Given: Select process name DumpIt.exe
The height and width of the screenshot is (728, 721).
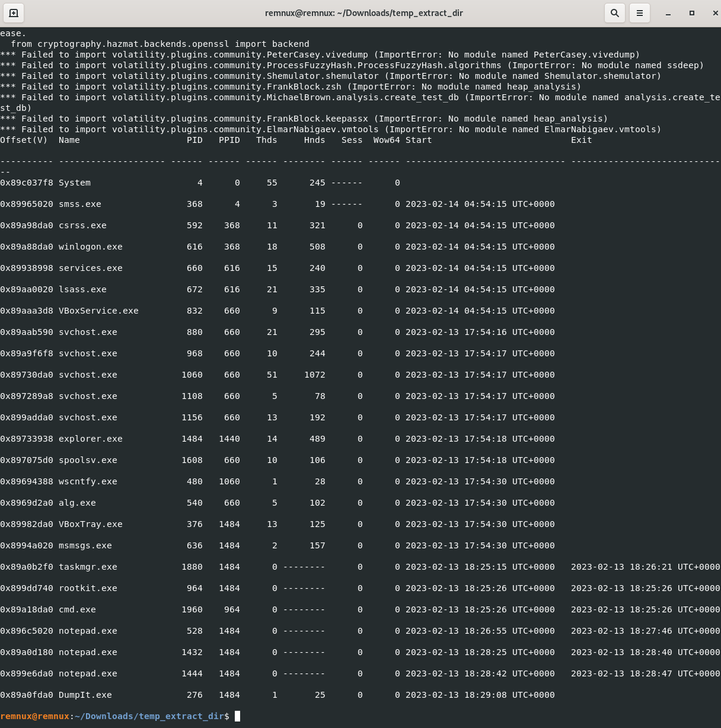Looking at the screenshot, I should (x=85, y=695).
